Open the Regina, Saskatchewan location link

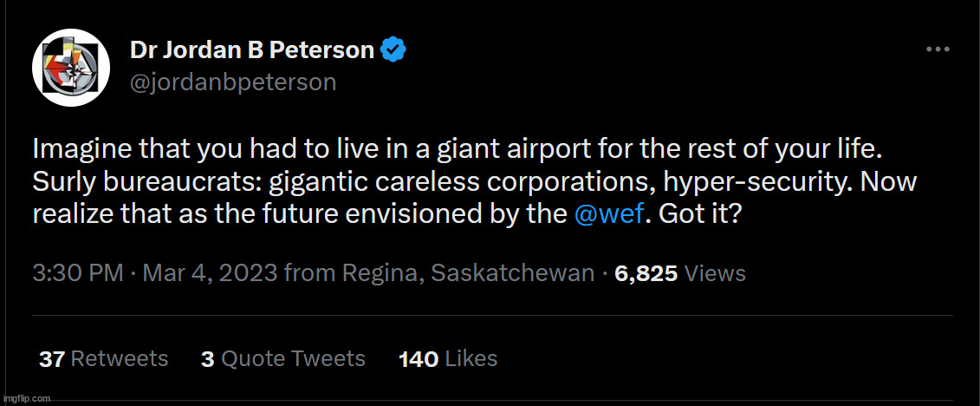point(469,273)
